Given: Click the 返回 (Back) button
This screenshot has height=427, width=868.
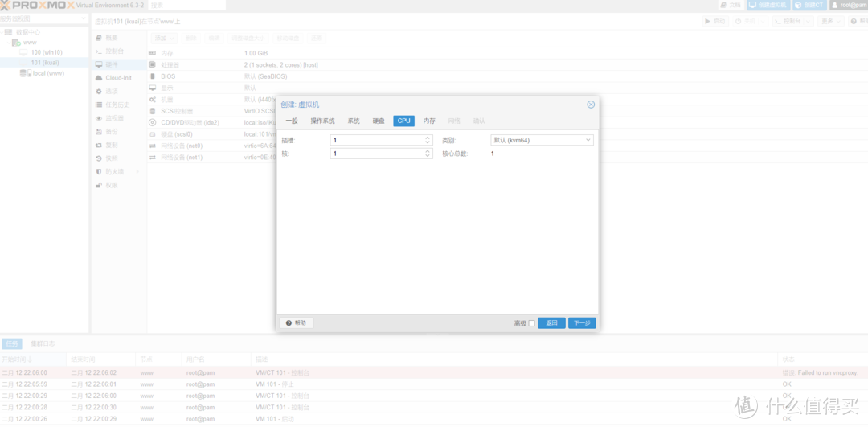Looking at the screenshot, I should (551, 322).
